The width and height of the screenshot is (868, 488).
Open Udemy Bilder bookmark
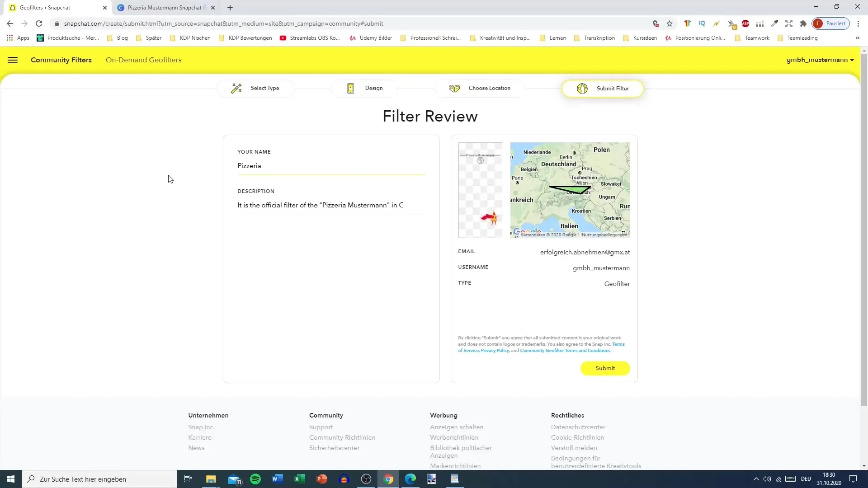[x=371, y=38]
